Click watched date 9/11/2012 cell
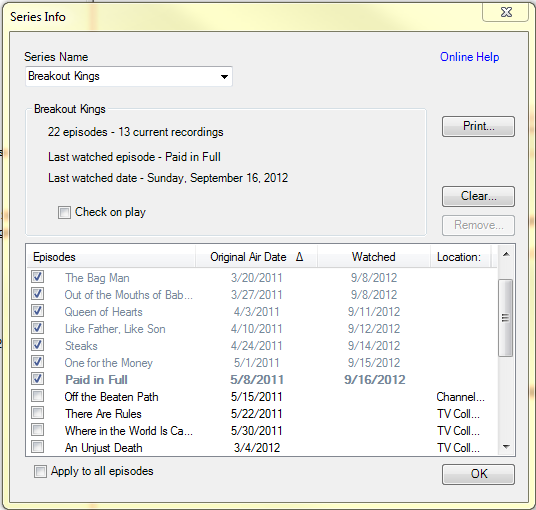The width and height of the screenshot is (536, 510). pos(374,312)
